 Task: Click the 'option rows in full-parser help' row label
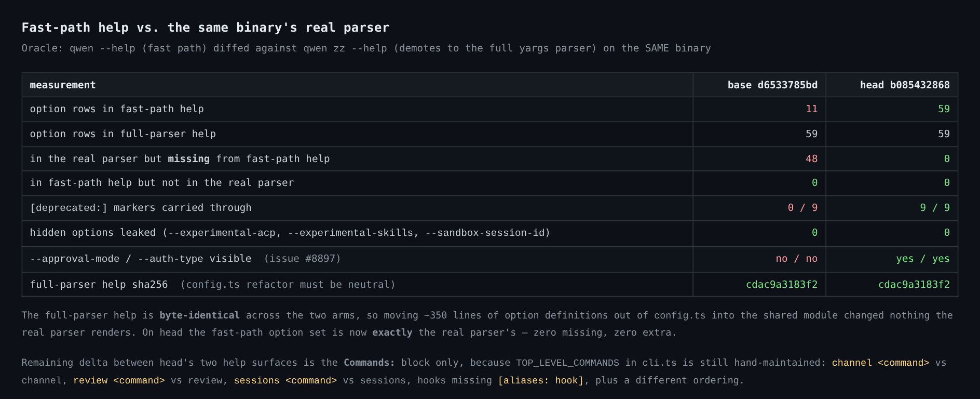click(123, 134)
